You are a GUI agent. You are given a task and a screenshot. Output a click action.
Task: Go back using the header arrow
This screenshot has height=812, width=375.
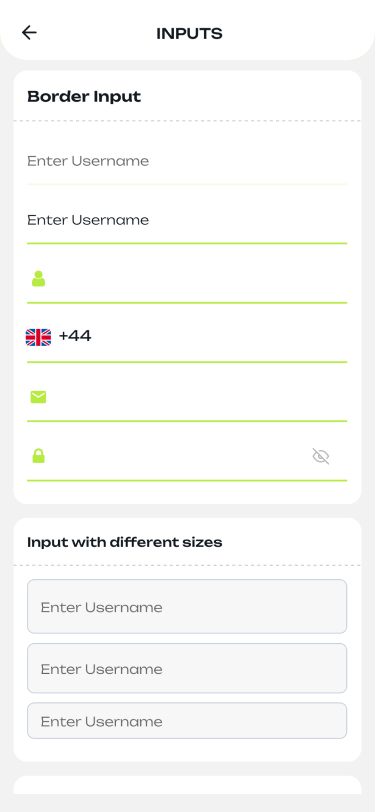tap(29, 33)
